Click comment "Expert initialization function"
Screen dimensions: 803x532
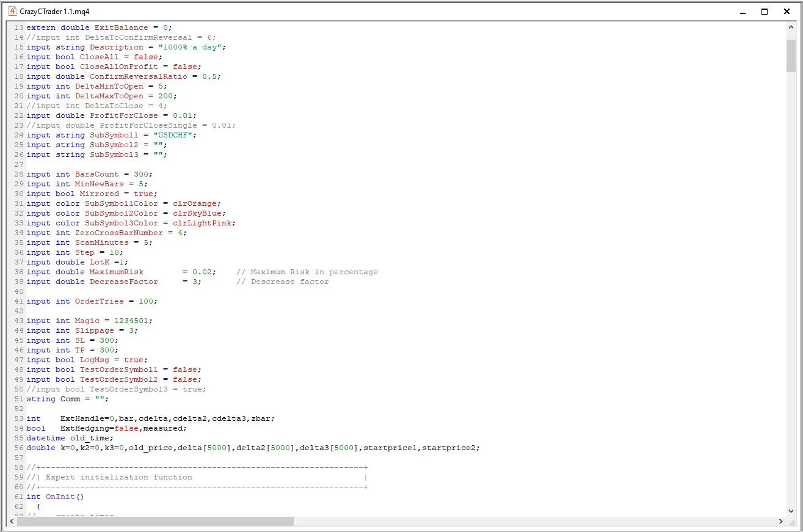point(118,477)
